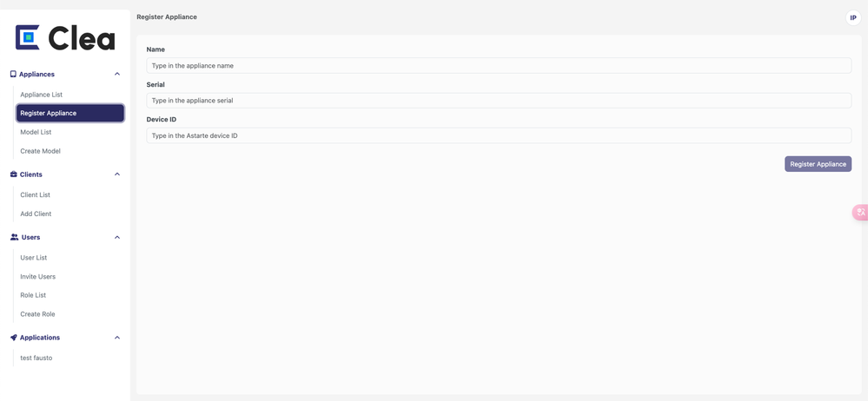Open the Client List page

[35, 194]
